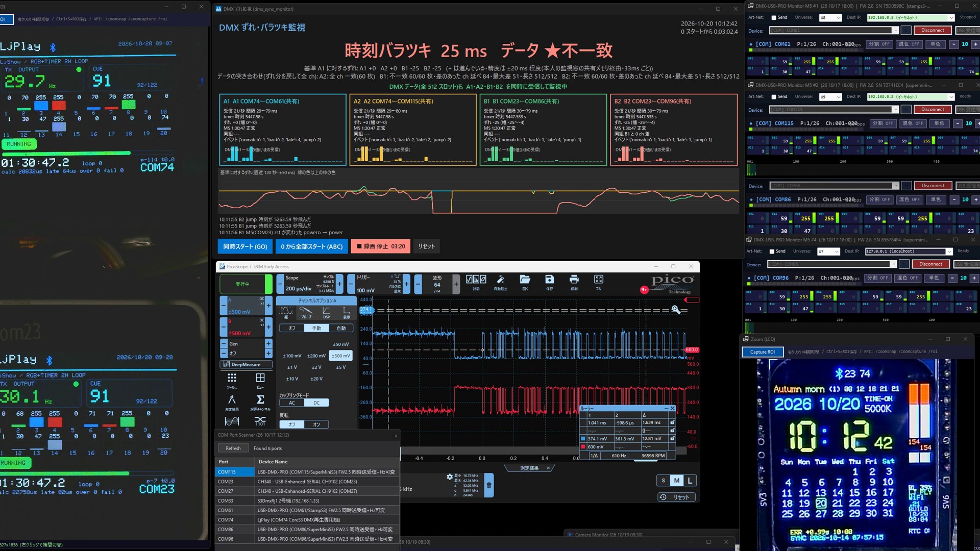Expand Dest IP 127.0.0.1 dropdown in Monitor #4
980x551 pixels.
tap(949, 252)
